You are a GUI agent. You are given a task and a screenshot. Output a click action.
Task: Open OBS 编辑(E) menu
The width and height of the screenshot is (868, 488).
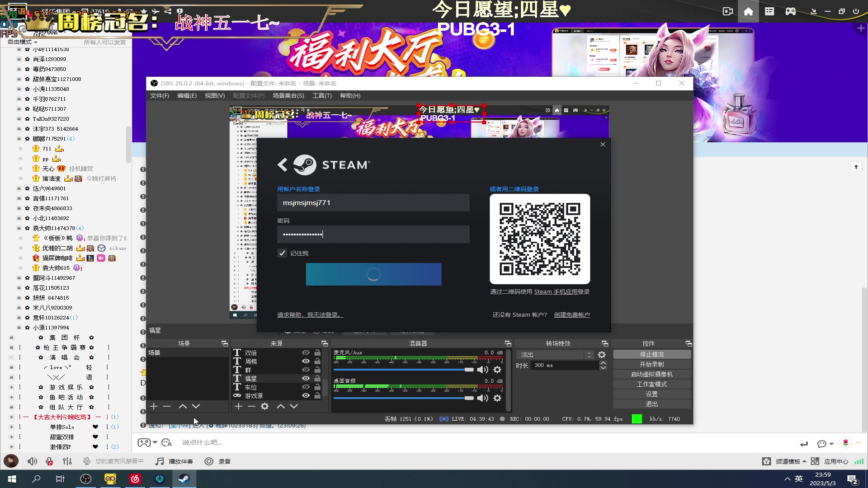click(187, 96)
